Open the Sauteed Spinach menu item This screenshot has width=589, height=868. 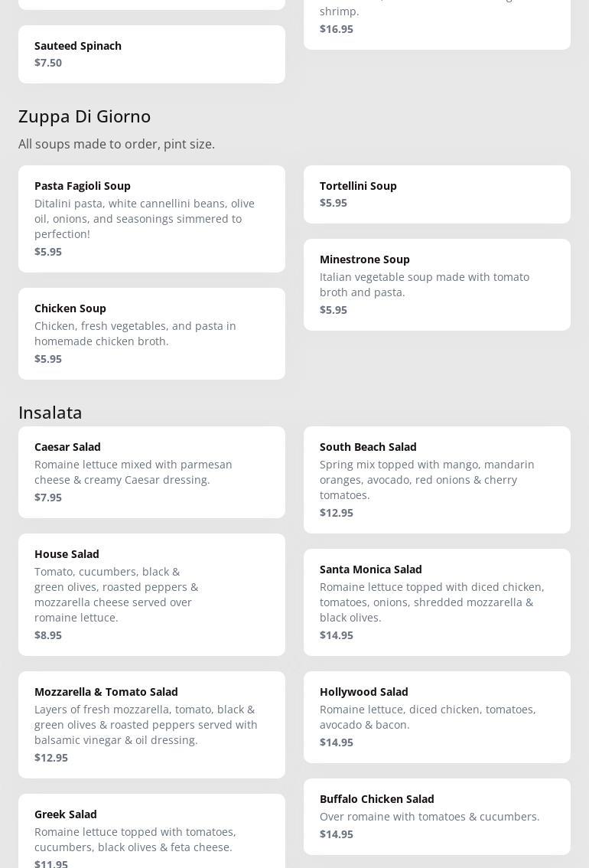click(151, 54)
